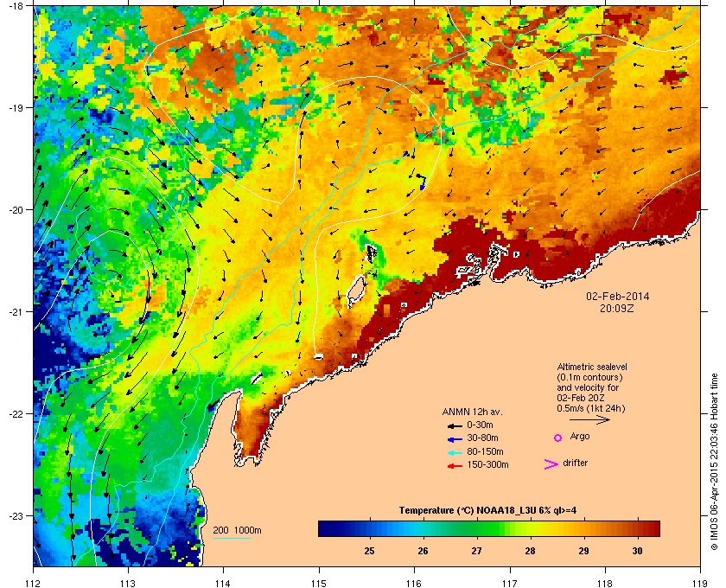726x588 pixels.
Task: Click the magenta drifter chevron symbol
Action: [551, 464]
